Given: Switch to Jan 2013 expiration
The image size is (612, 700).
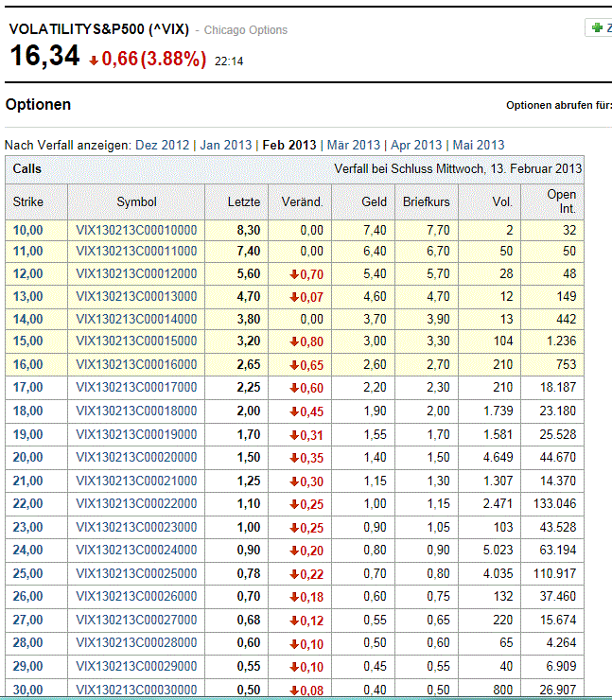Looking at the screenshot, I should (x=226, y=145).
